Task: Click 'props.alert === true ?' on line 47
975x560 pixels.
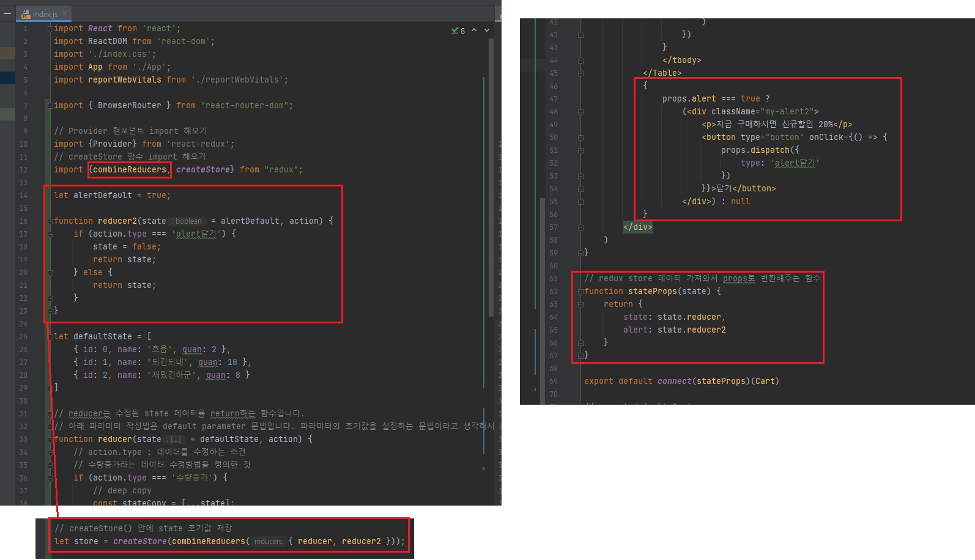Action: tap(716, 99)
